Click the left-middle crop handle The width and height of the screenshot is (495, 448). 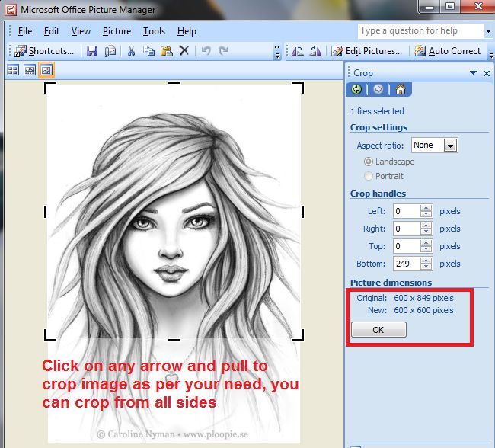[x=46, y=212]
